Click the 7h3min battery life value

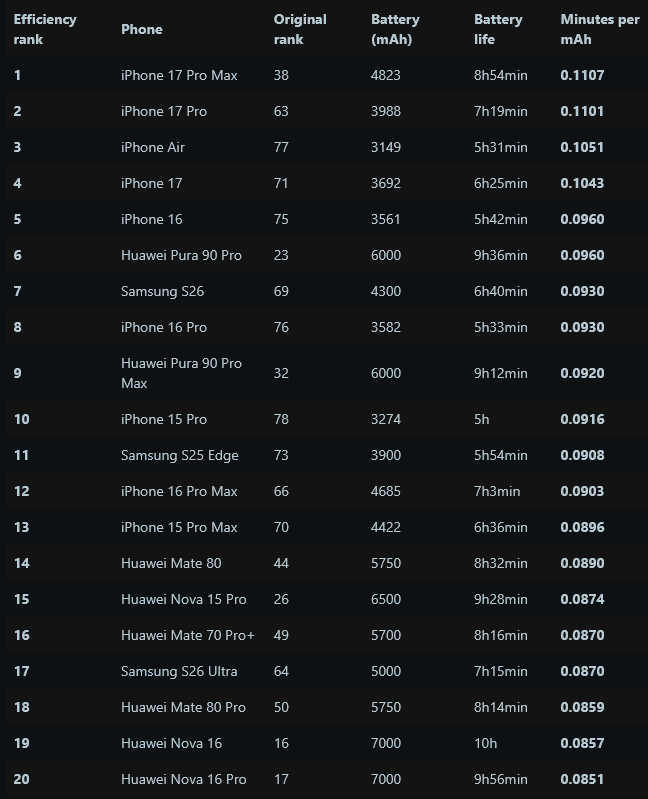pos(497,491)
